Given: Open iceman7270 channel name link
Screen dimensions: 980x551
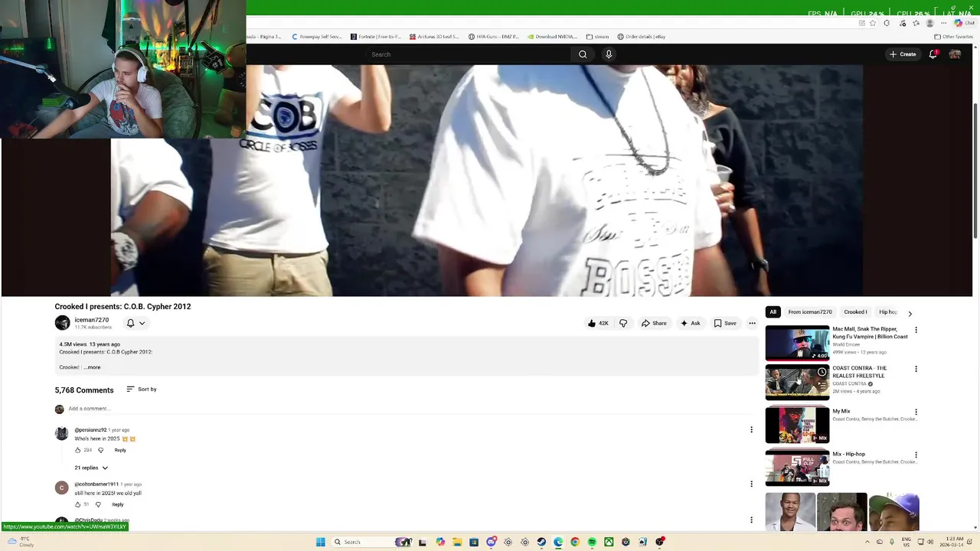Looking at the screenshot, I should coord(92,320).
